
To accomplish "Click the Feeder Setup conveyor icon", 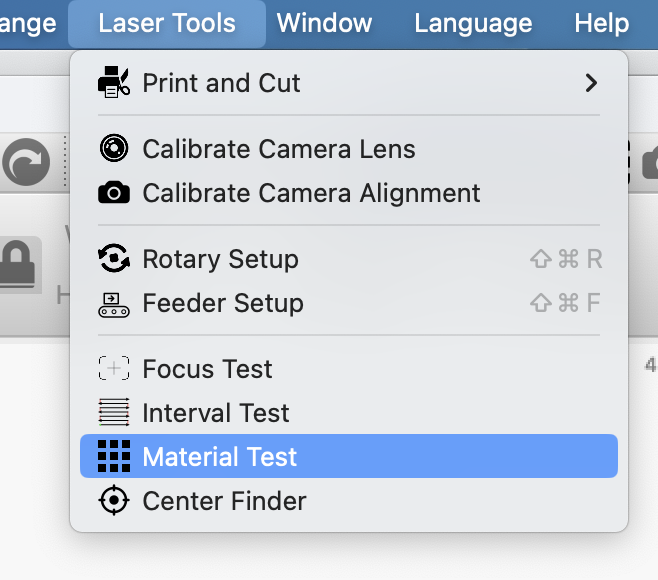I will (114, 303).
